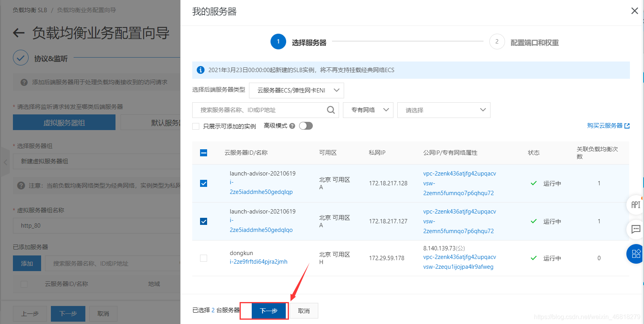Open instance link i-2ze5iaddmhe50gedqlqo
The height and width of the screenshot is (324, 644).
point(261,225)
